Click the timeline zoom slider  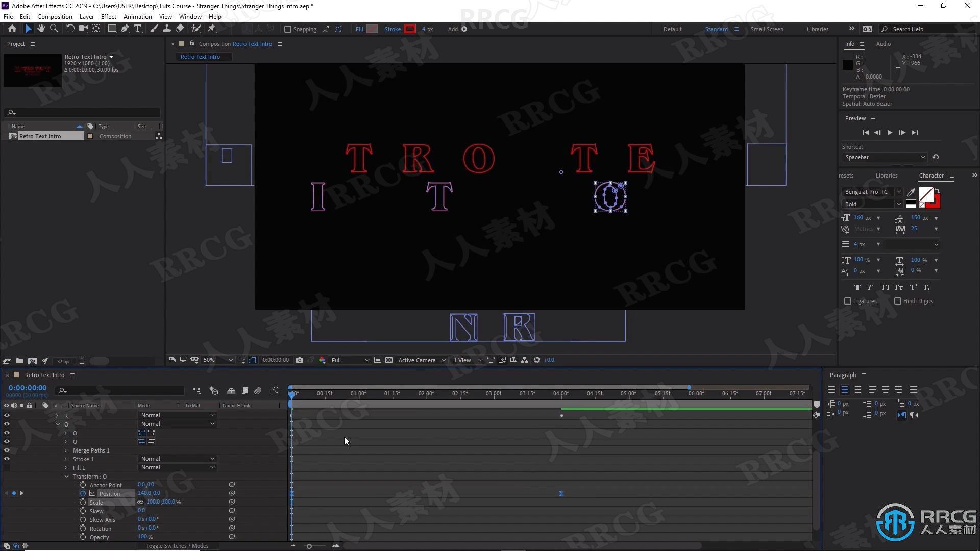tap(309, 546)
